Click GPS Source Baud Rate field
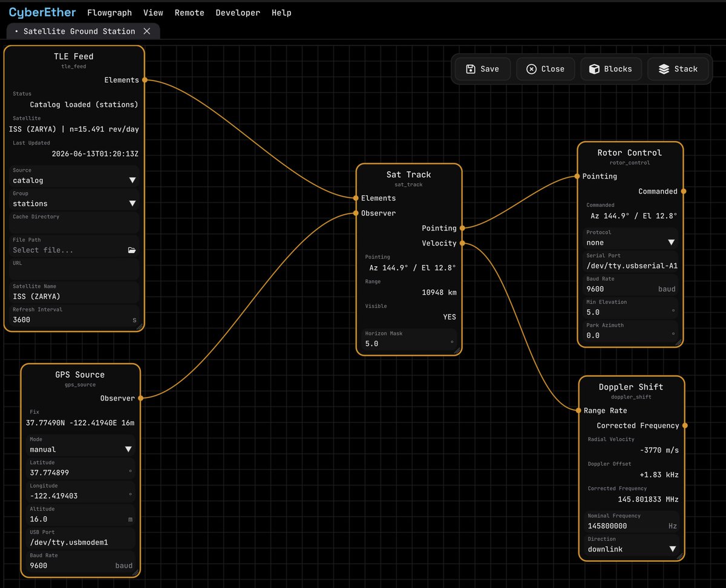 81,561
